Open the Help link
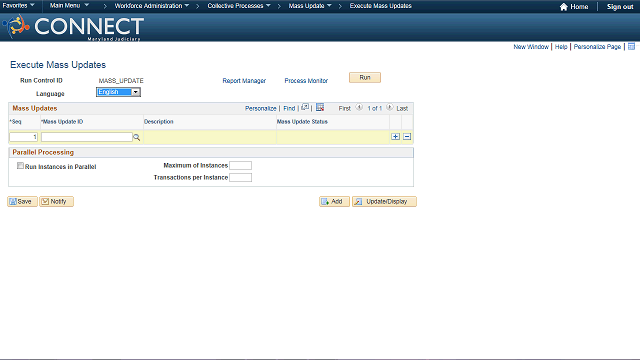 pos(561,47)
